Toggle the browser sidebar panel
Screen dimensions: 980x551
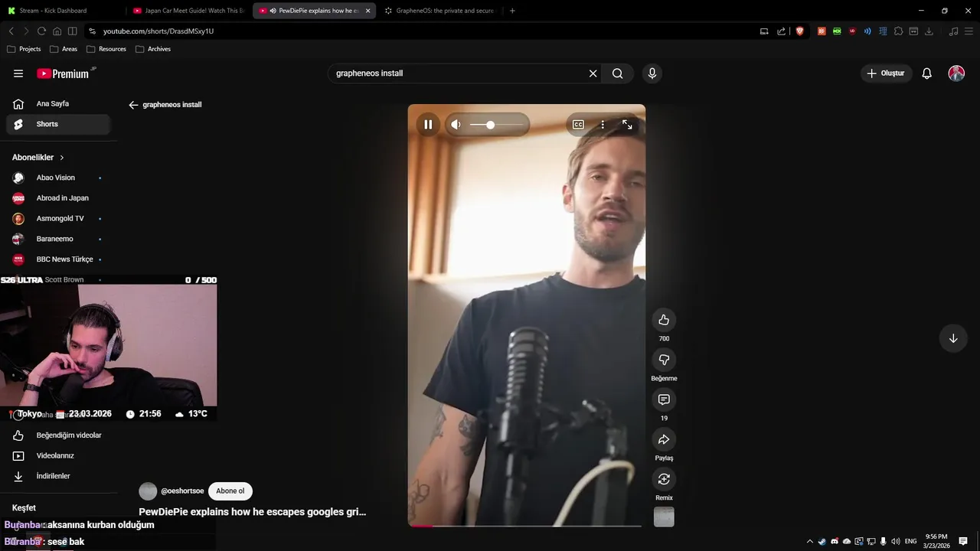click(x=72, y=31)
